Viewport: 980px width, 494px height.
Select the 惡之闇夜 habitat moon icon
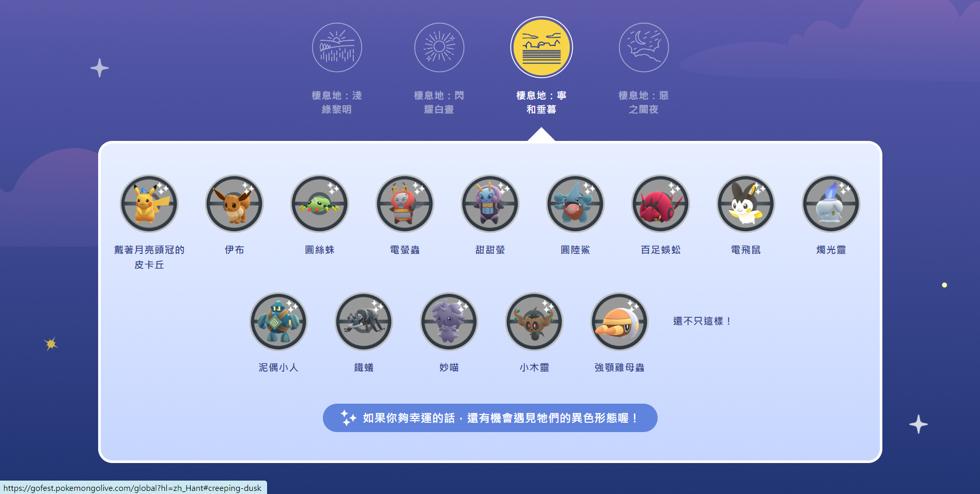coord(644,47)
